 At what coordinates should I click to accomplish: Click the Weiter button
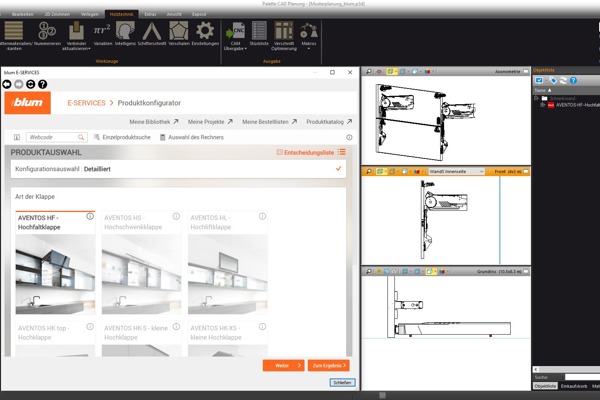tap(283, 366)
